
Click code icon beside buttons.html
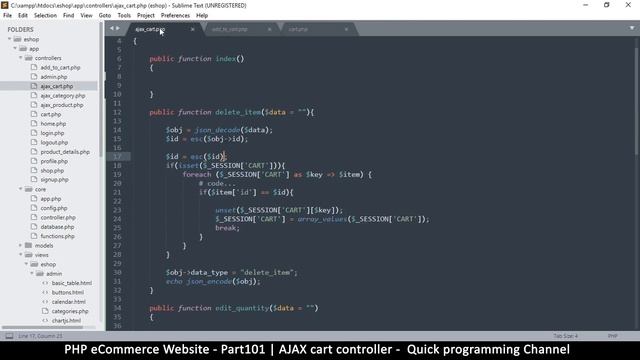click(x=45, y=292)
